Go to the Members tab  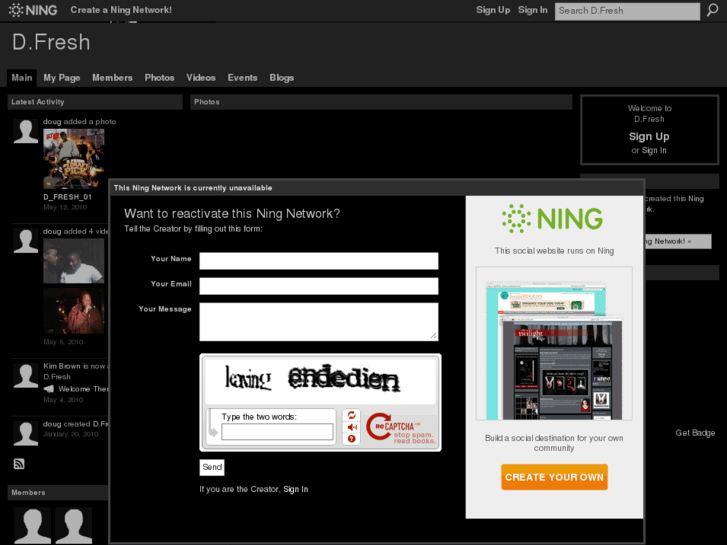pyautogui.click(x=112, y=77)
